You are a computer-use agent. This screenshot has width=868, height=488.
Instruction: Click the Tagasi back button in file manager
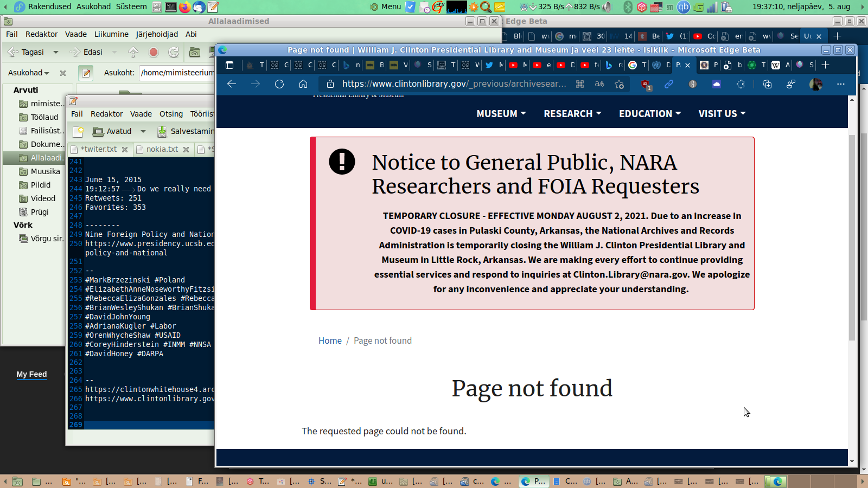(26, 52)
